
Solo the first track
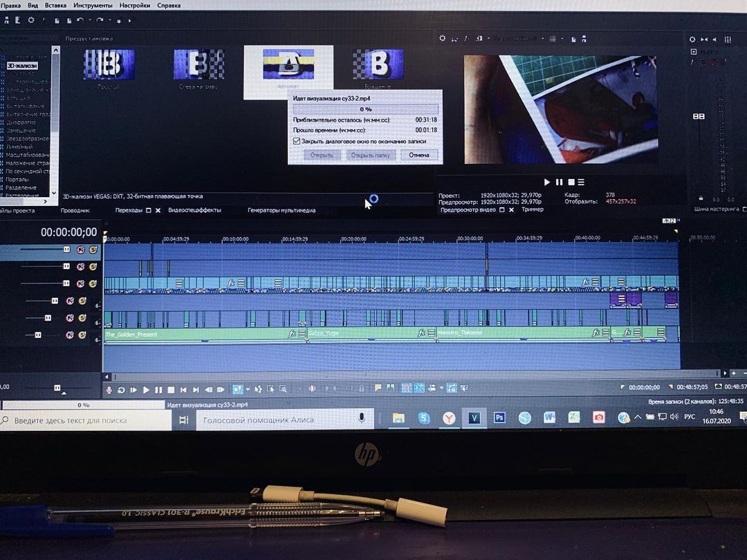pos(93,250)
